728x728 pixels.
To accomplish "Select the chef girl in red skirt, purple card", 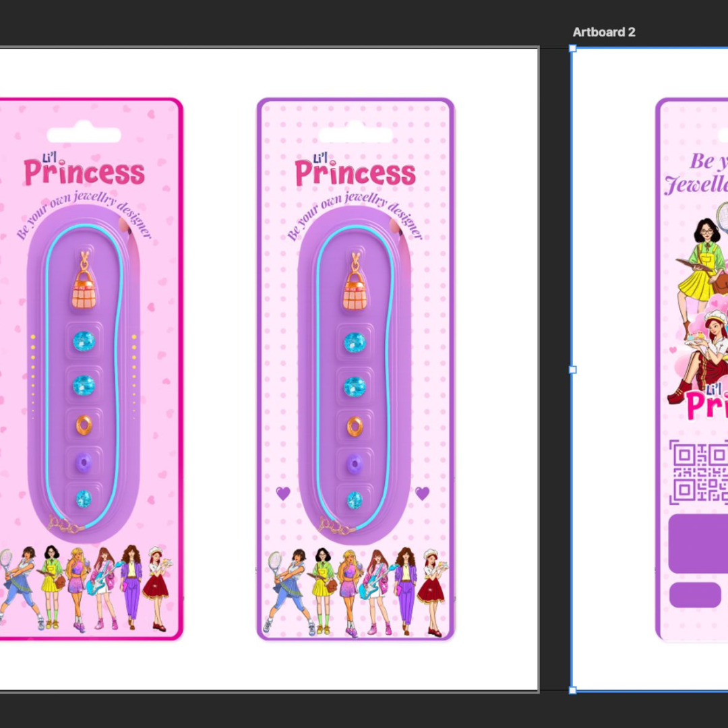I will (x=431, y=592).
